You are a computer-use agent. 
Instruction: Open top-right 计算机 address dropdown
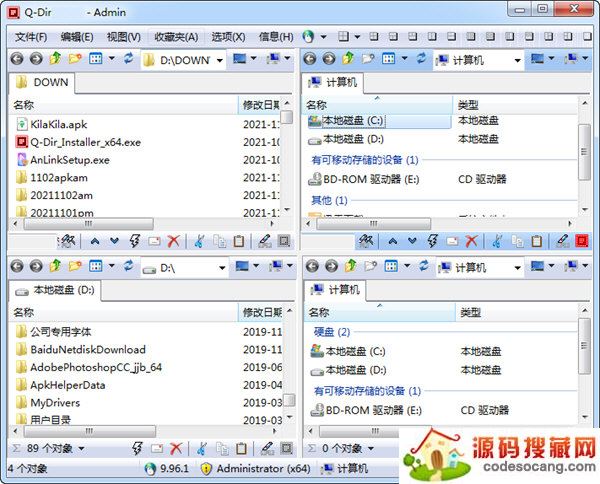[x=517, y=60]
